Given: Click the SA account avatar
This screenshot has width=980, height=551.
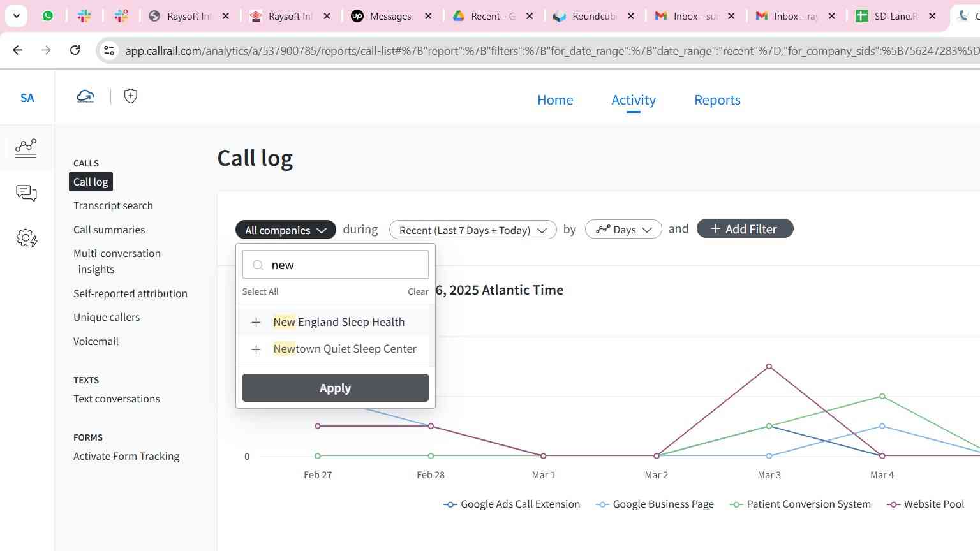Looking at the screenshot, I should [27, 98].
